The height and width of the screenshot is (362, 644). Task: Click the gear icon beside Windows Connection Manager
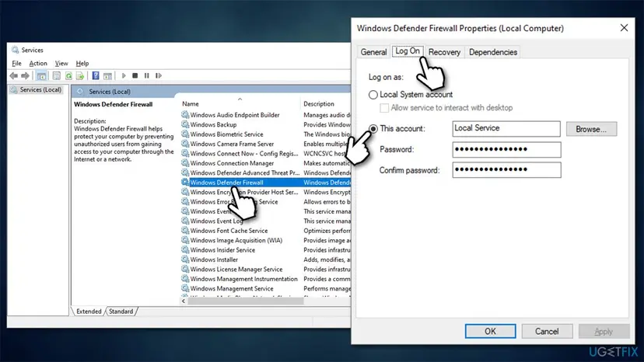[185, 163]
